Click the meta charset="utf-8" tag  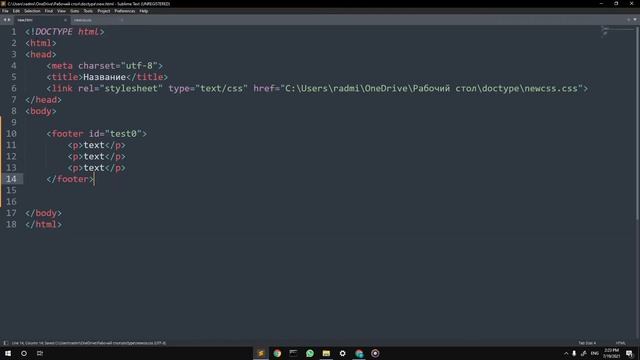[x=104, y=66]
